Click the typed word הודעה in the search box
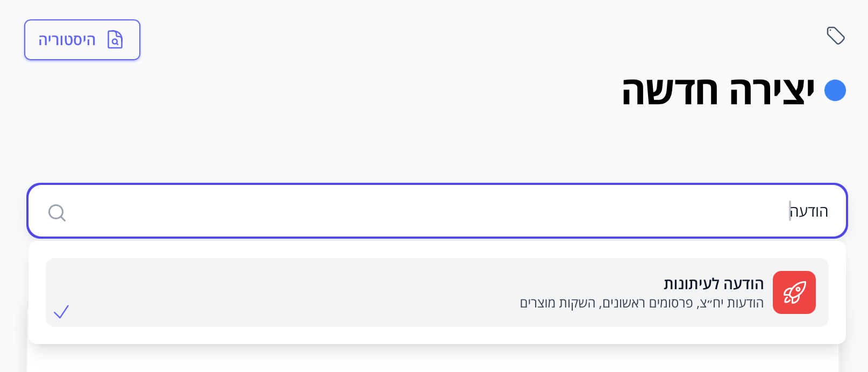 [809, 211]
